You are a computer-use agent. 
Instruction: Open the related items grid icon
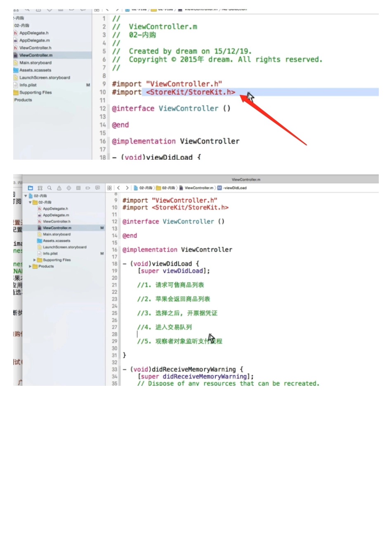click(109, 188)
